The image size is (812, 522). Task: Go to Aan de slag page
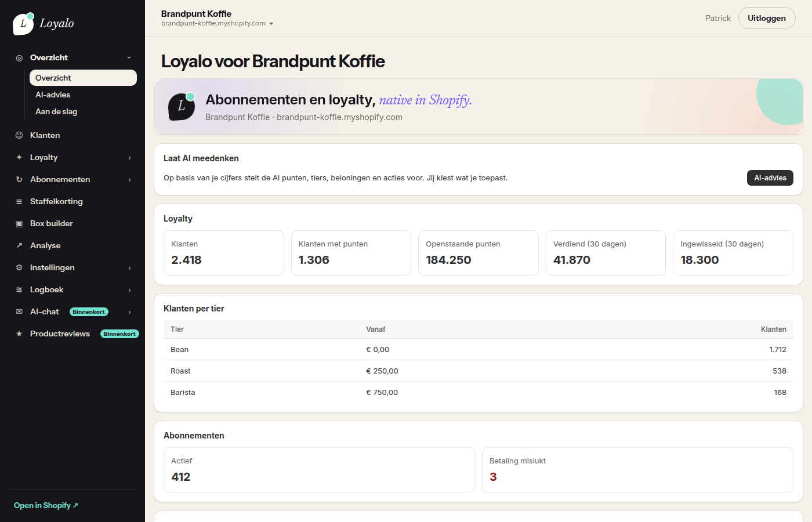pyautogui.click(x=83, y=111)
